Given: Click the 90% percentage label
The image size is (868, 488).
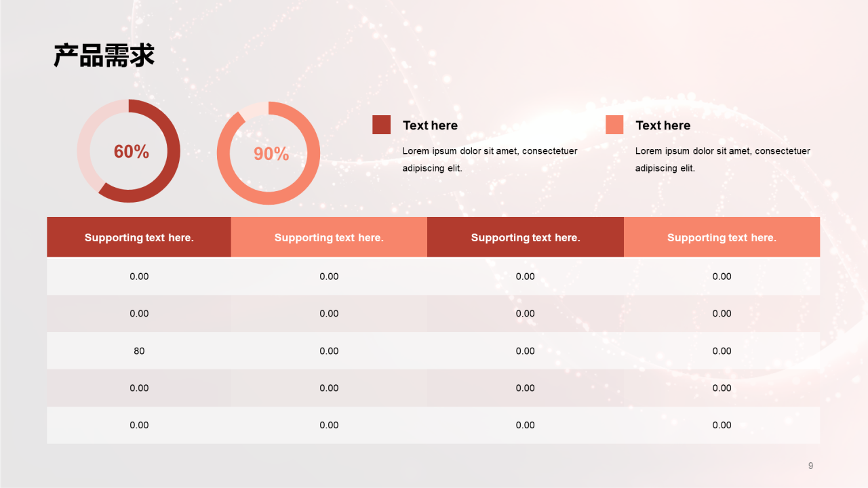Looking at the screenshot, I should [271, 154].
